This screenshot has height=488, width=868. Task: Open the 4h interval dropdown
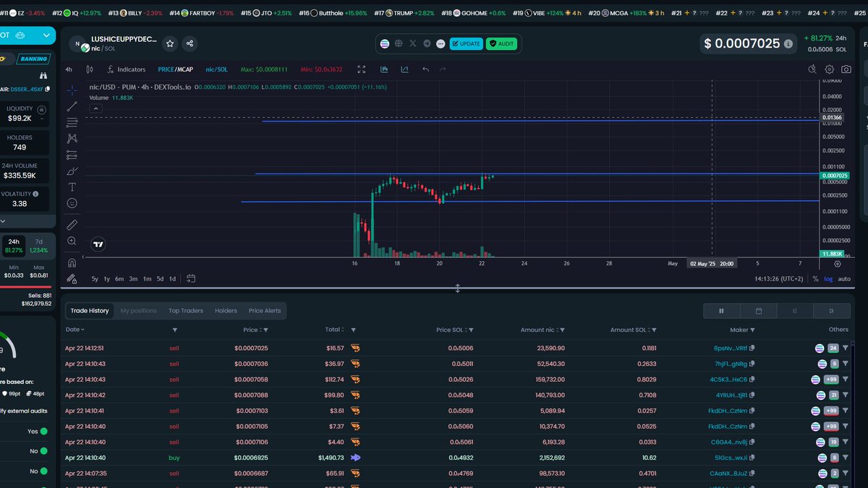coord(69,69)
